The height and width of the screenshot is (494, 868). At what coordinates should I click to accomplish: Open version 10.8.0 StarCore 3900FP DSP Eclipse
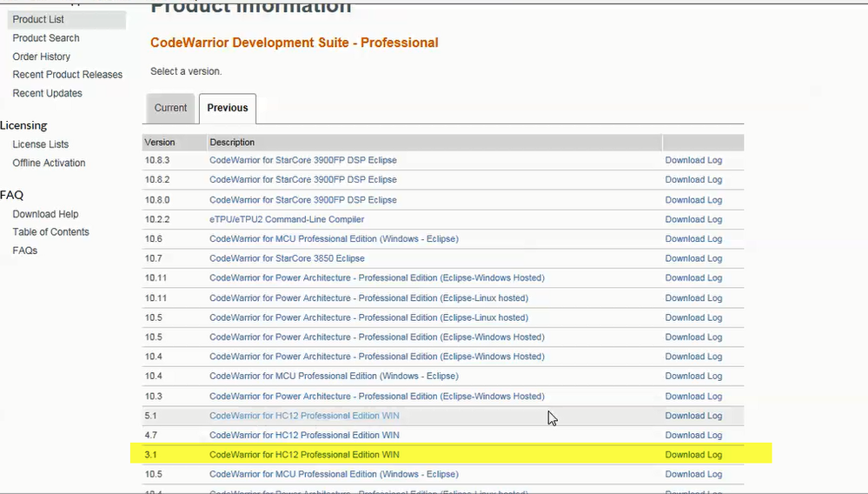pyautogui.click(x=303, y=200)
